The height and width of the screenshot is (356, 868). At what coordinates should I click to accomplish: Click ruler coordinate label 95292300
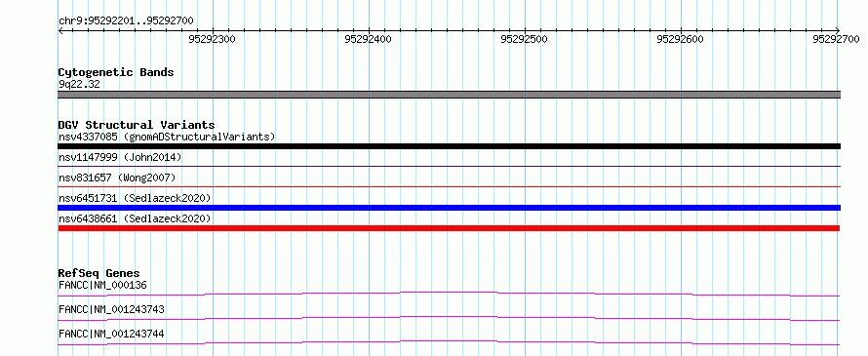point(212,39)
